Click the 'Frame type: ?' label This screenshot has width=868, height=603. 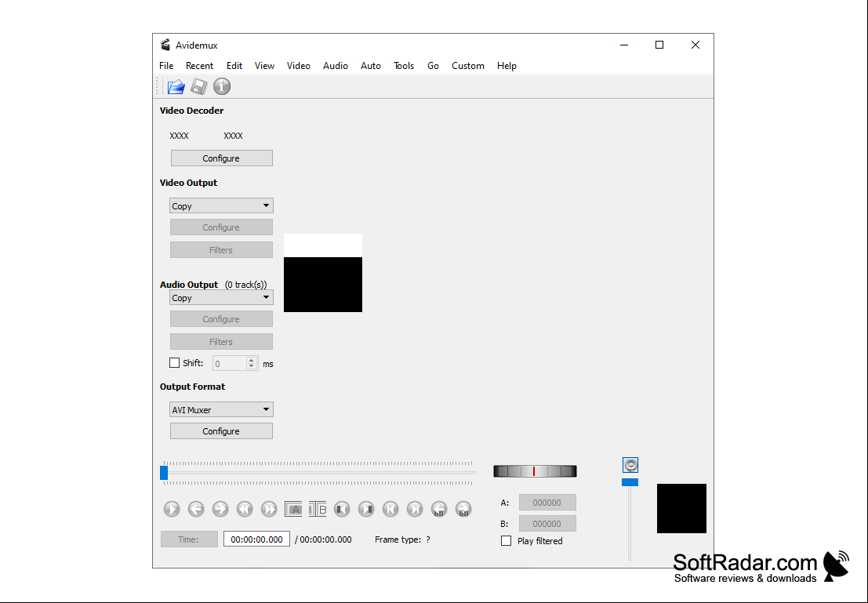coord(402,539)
